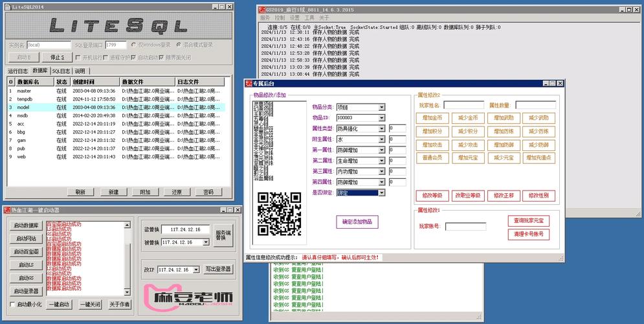Open the 物品ID dropdown

point(382,118)
